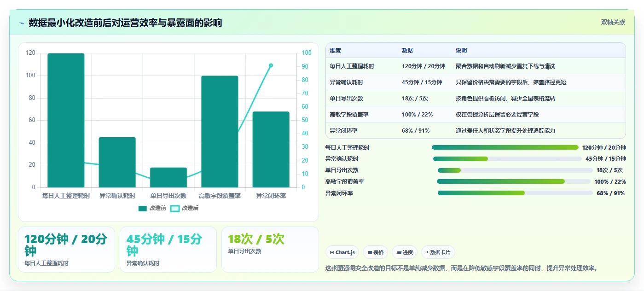Click the 表格 tag chip
Screen dimensions: 644x291
point(375,252)
